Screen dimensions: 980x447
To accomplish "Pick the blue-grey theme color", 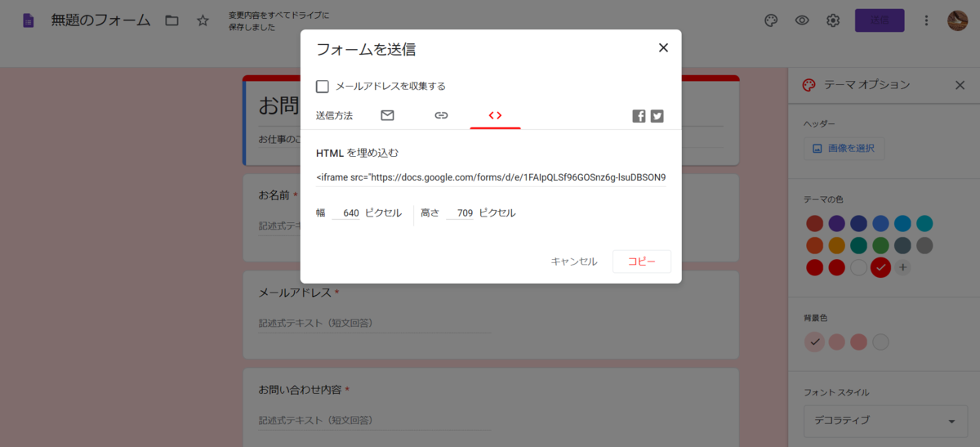I will pyautogui.click(x=902, y=245).
